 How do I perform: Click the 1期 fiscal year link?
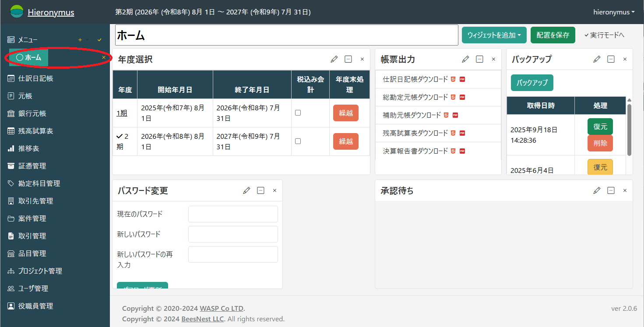[x=122, y=113]
